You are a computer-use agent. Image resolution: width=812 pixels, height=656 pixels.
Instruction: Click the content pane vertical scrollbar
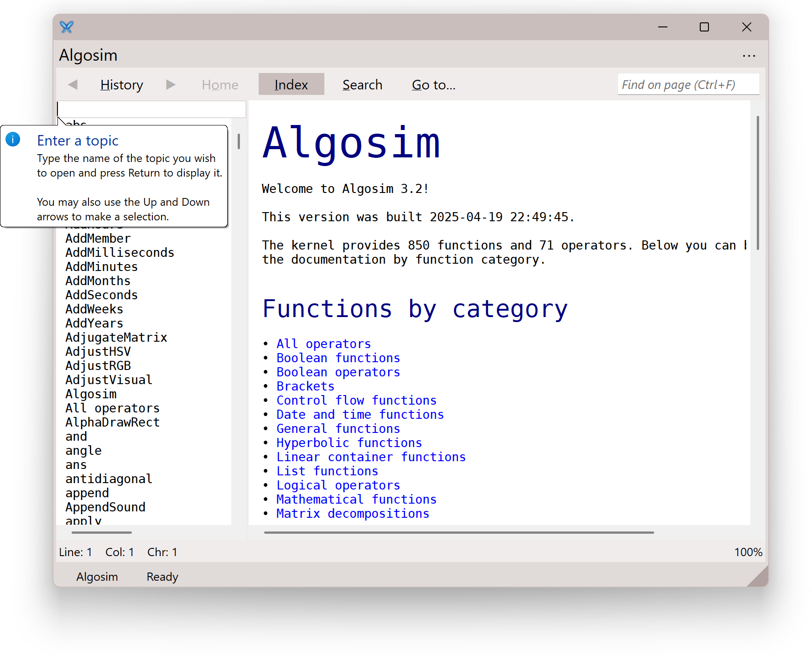click(x=758, y=182)
